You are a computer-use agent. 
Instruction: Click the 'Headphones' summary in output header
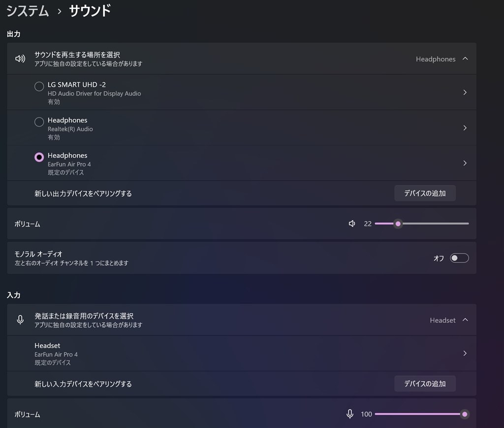coord(436,59)
